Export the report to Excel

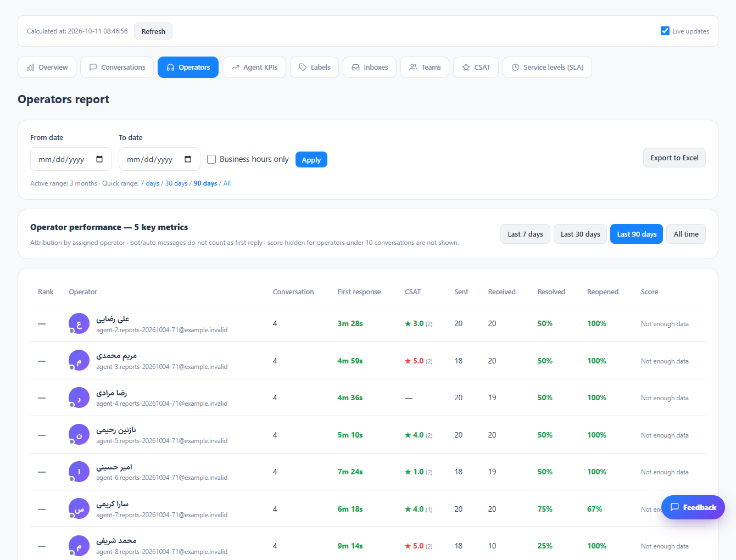click(x=674, y=158)
